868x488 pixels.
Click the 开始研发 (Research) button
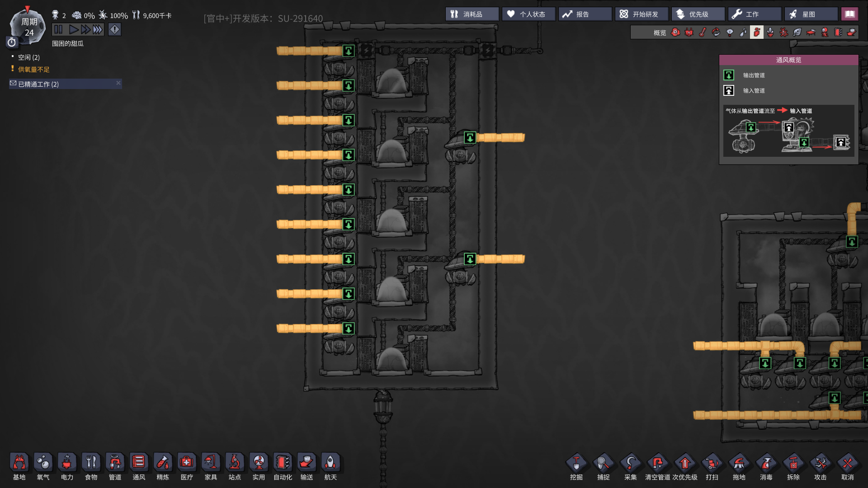click(x=642, y=14)
